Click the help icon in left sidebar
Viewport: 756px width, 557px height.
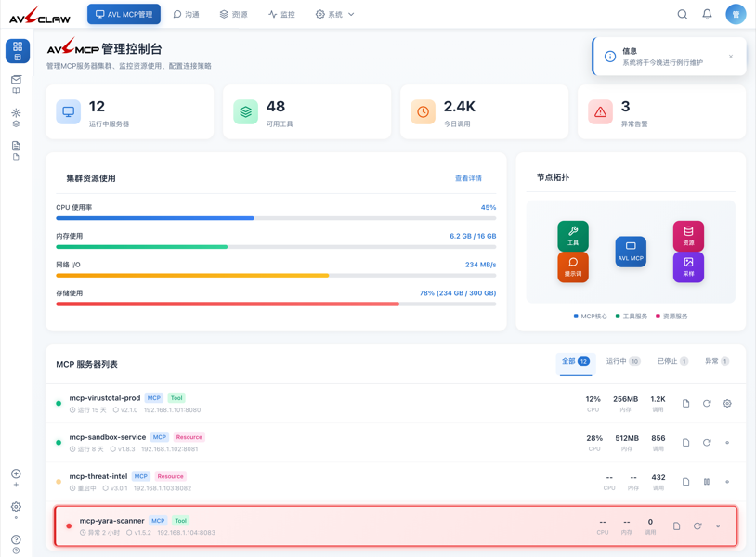(x=16, y=540)
